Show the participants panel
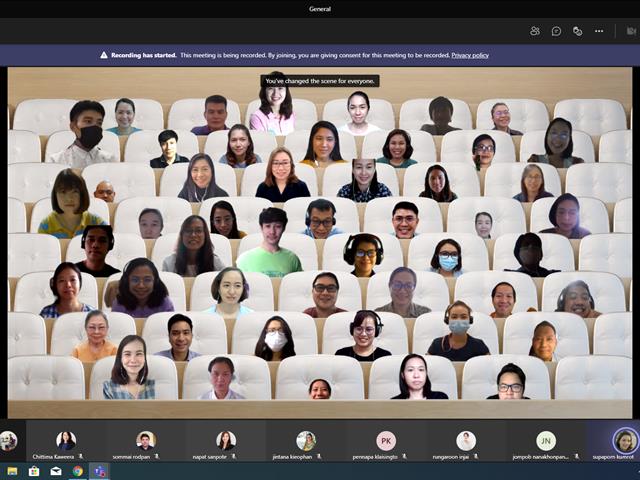The height and width of the screenshot is (480, 640). click(x=535, y=31)
